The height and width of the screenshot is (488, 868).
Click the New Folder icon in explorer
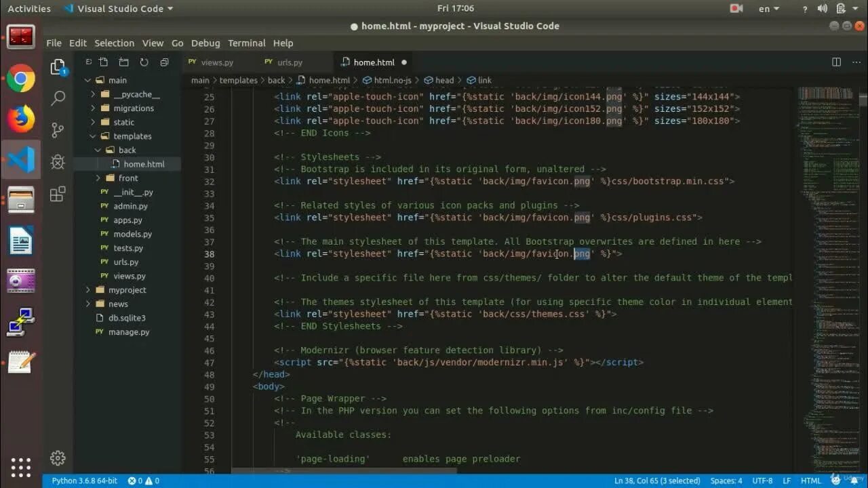123,62
